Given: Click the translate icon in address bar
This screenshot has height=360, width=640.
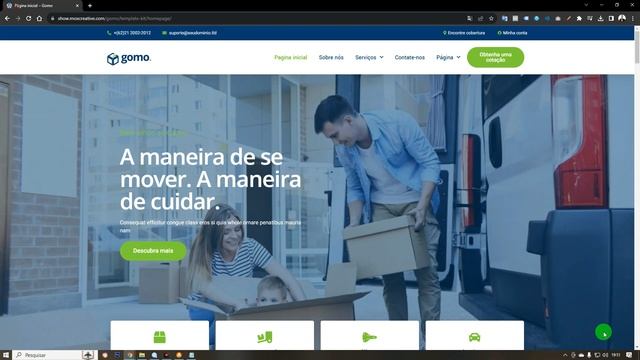Looking at the screenshot, I should point(470,18).
